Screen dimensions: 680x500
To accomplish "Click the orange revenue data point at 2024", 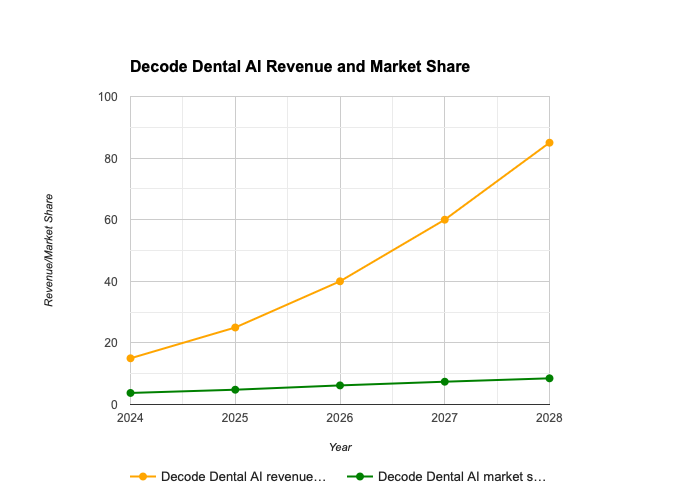I will [x=131, y=358].
